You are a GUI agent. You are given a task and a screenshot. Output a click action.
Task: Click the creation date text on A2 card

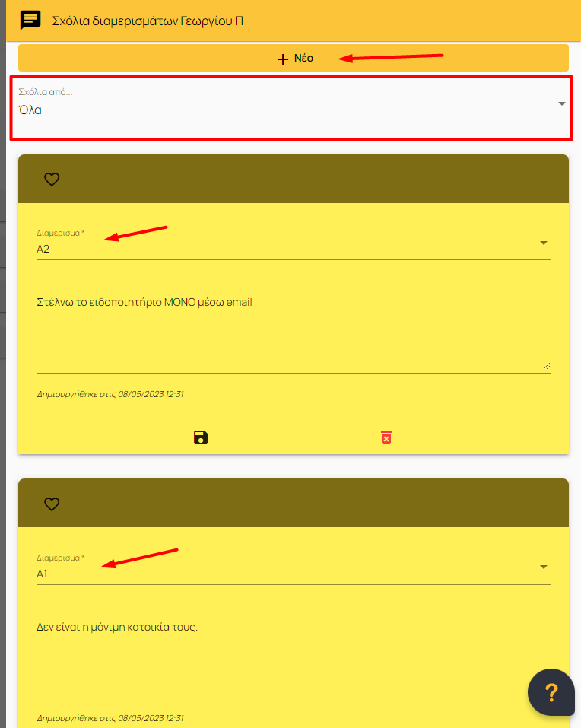pyautogui.click(x=110, y=394)
